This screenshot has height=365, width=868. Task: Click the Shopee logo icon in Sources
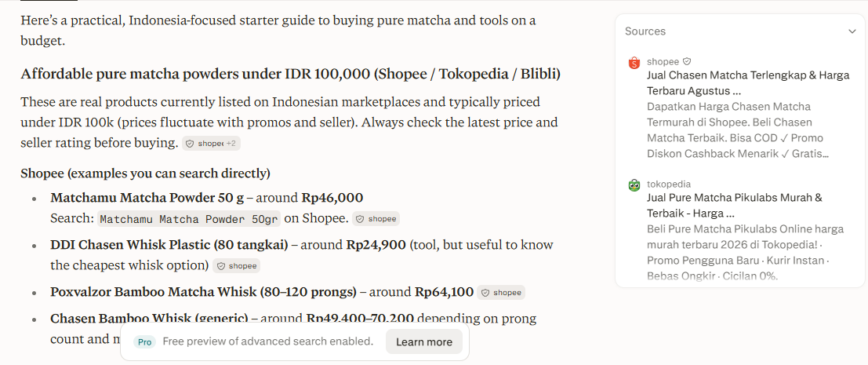pyautogui.click(x=634, y=63)
